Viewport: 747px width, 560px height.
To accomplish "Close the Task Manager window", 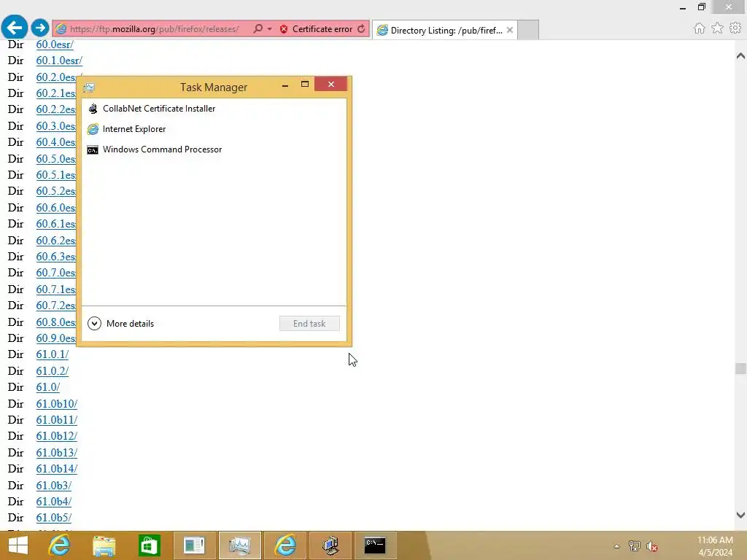I will coord(331,85).
